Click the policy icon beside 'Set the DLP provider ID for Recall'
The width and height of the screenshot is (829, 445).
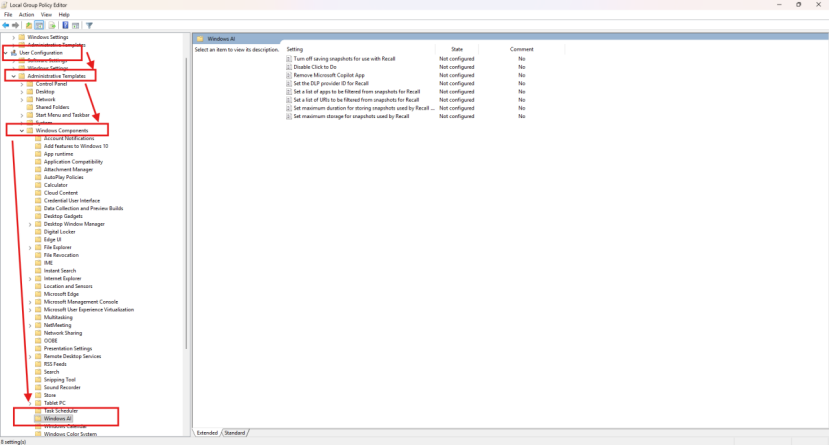(289, 84)
